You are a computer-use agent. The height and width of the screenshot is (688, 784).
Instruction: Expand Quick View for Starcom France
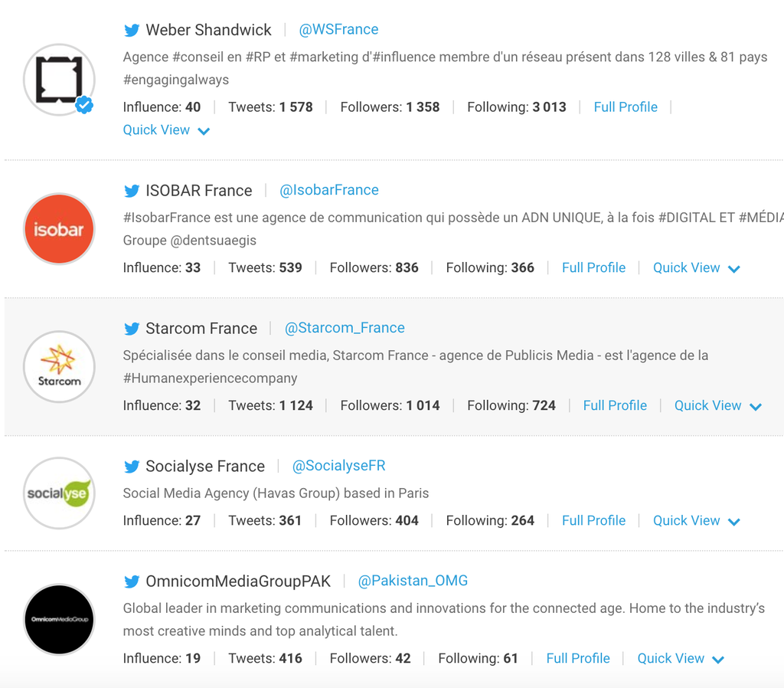tap(717, 406)
